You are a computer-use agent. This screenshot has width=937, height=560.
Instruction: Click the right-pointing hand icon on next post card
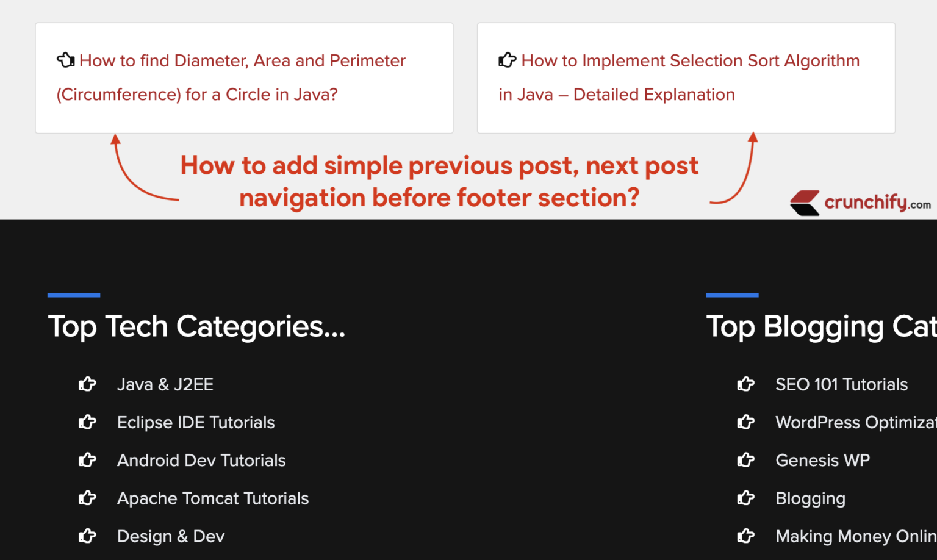click(507, 60)
